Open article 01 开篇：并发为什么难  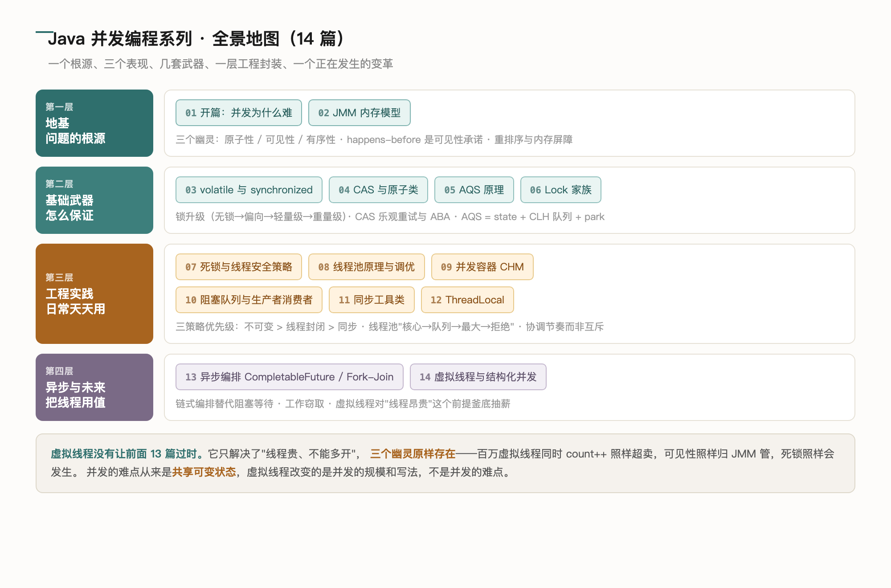pyautogui.click(x=239, y=113)
